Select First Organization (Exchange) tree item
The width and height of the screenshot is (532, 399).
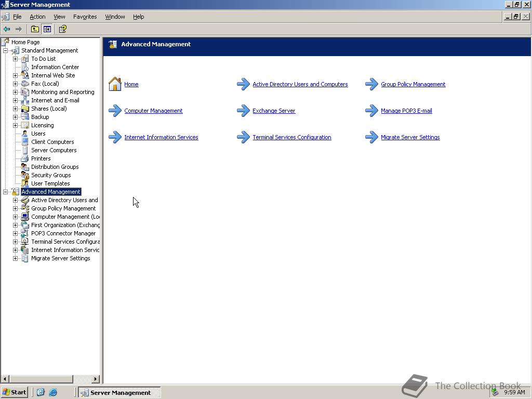click(65, 225)
